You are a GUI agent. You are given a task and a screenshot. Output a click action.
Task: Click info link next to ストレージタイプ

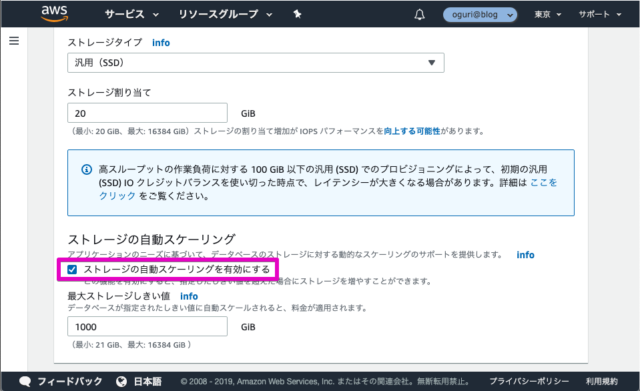click(161, 42)
